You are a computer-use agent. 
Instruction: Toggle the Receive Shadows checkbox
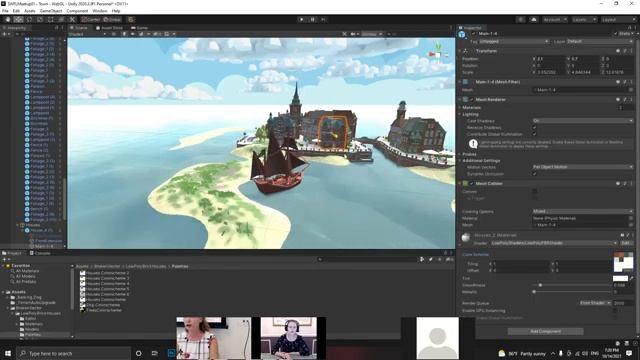point(535,127)
